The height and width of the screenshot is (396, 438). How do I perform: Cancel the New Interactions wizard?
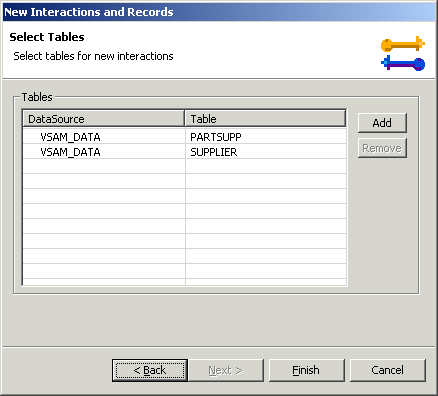point(388,370)
